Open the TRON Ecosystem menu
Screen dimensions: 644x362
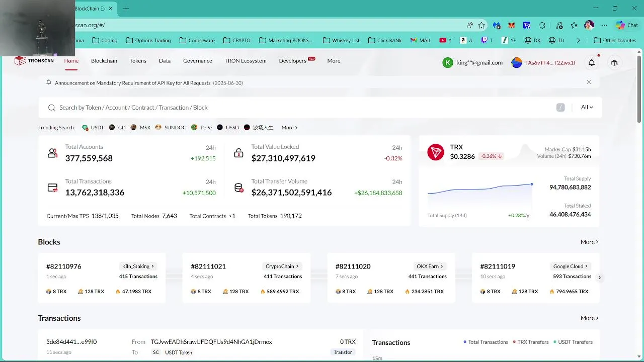point(246,61)
